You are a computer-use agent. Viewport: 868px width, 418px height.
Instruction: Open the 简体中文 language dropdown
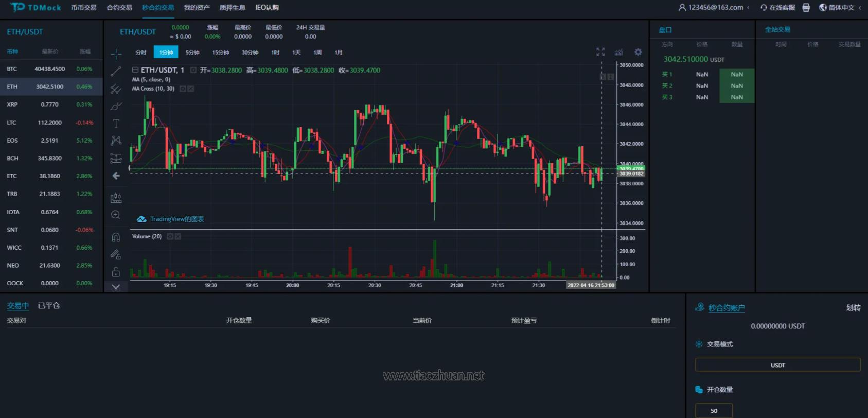840,8
